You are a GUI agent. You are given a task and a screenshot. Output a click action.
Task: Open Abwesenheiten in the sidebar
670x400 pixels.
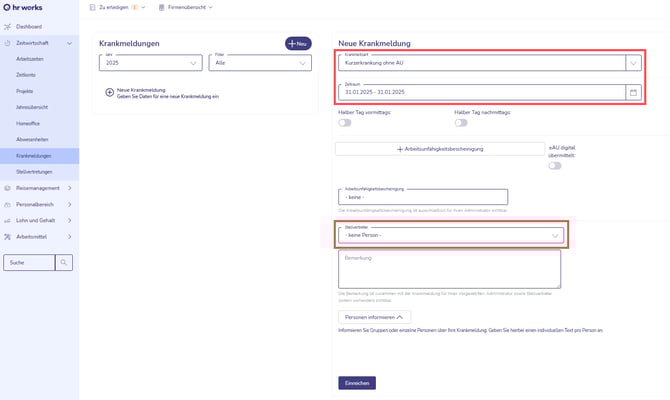34,139
